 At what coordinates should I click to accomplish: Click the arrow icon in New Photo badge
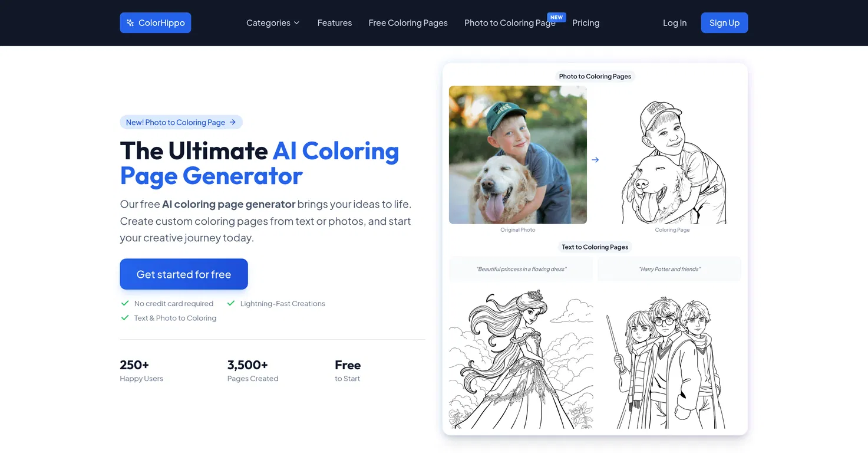pos(233,122)
